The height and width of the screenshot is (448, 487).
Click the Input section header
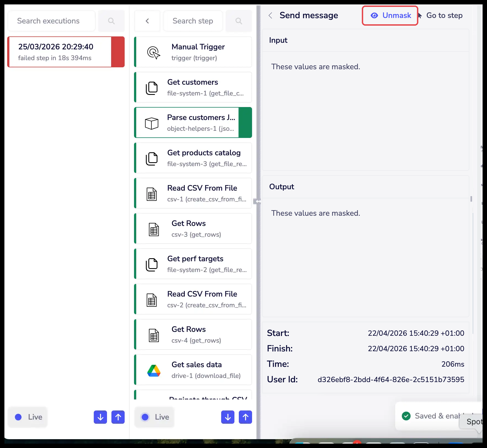[x=365, y=40]
